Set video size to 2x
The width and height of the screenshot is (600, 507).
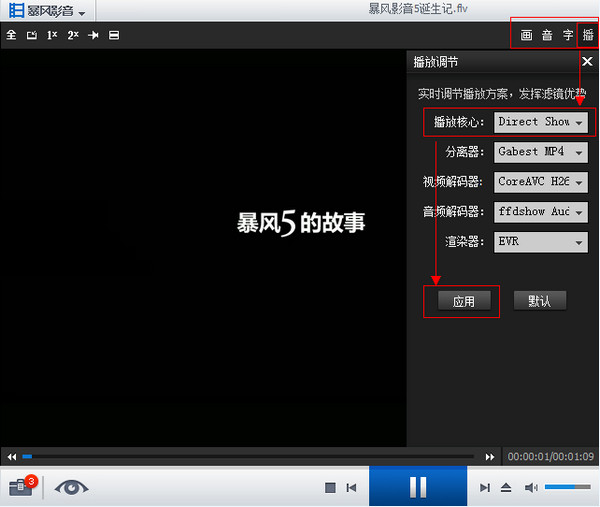73,35
